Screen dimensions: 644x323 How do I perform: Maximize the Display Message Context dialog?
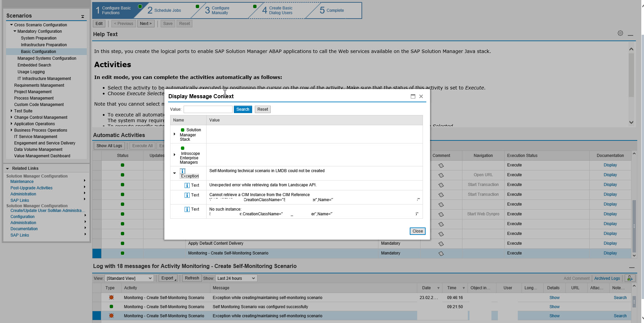pyautogui.click(x=413, y=96)
